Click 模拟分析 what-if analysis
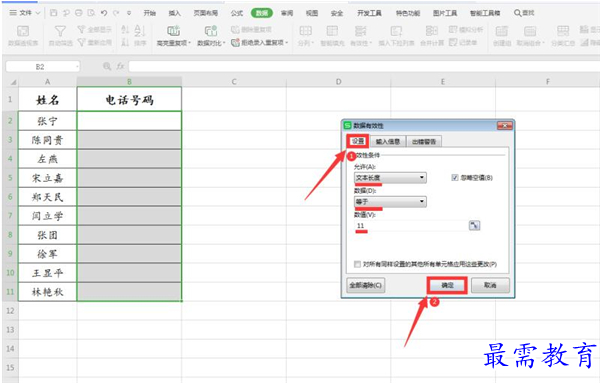The width and height of the screenshot is (605, 387). (x=466, y=30)
